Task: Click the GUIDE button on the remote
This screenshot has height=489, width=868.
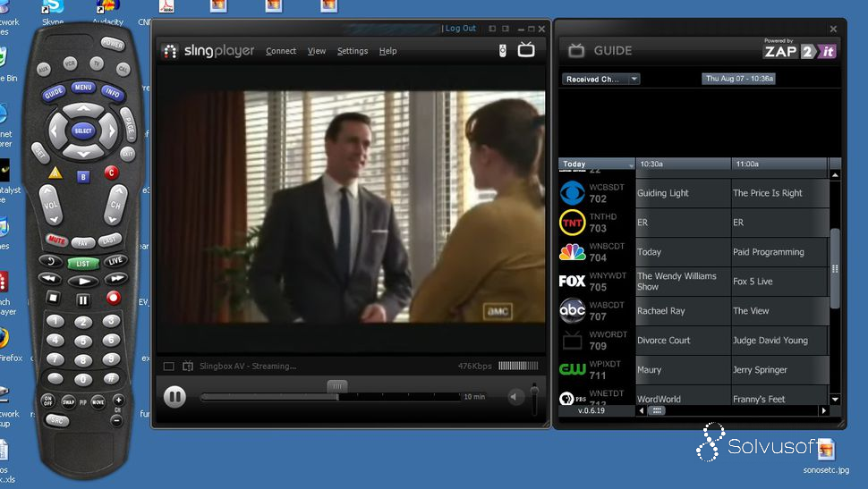Action: tap(53, 93)
